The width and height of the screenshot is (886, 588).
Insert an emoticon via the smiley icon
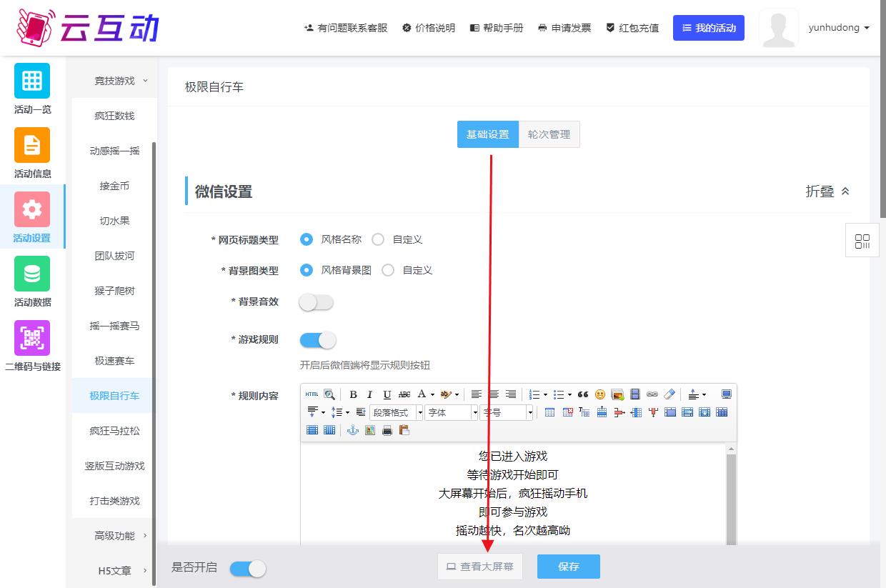[600, 394]
